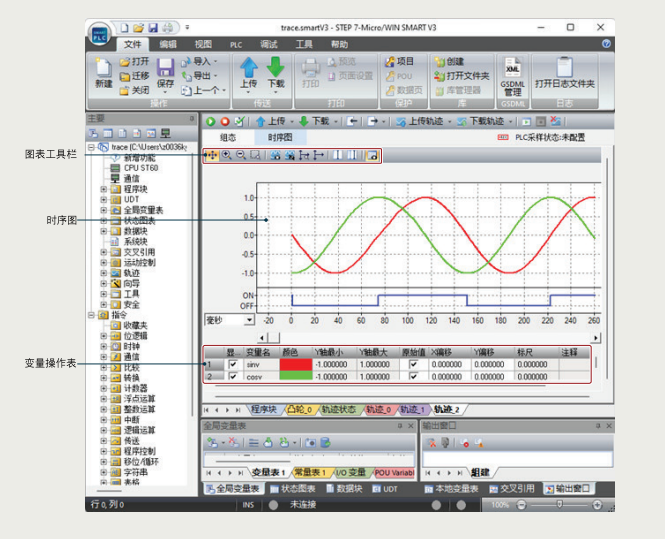Open the 上传轨迹 dropdown arrow
665x539 pixels.
tap(450, 122)
